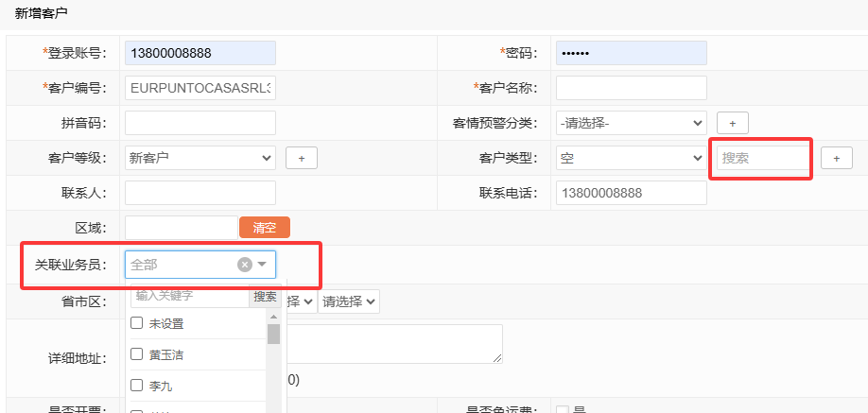Collapse the 关联业务员 dropdown arrow
868x413 pixels.
263,265
